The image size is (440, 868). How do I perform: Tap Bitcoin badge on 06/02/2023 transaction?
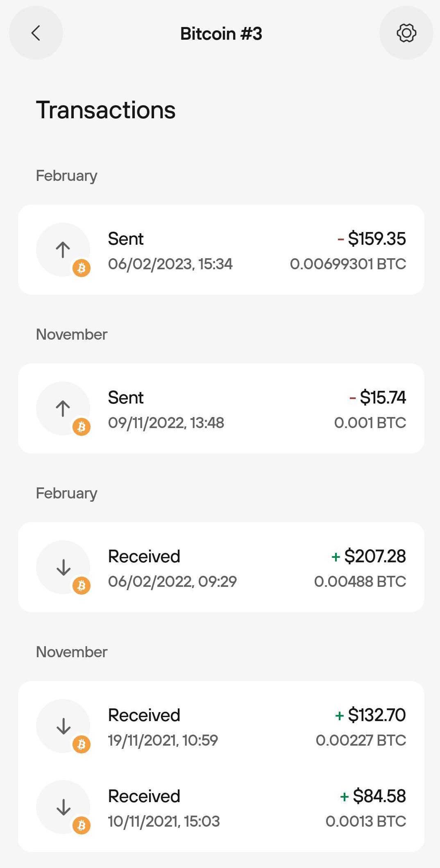click(82, 268)
